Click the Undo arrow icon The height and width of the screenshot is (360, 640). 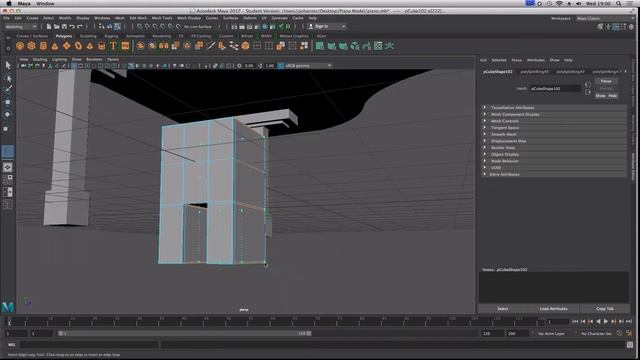[x=72, y=27]
